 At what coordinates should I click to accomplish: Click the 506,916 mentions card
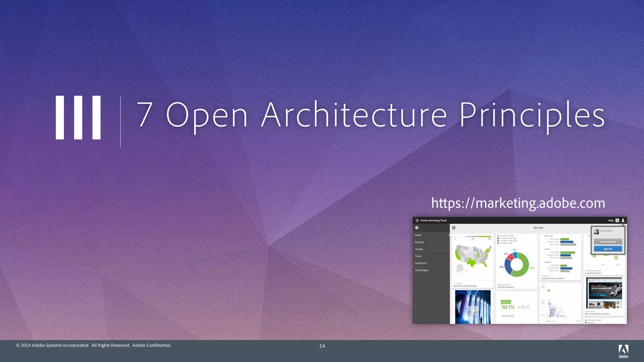[x=517, y=307]
